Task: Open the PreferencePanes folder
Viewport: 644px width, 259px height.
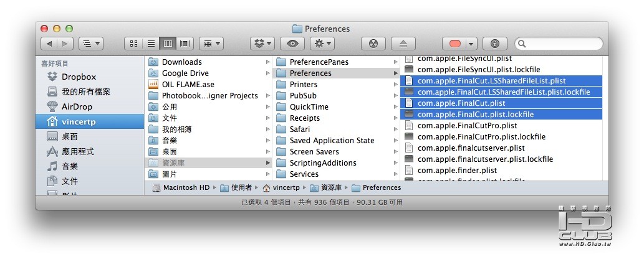Action: click(337, 62)
